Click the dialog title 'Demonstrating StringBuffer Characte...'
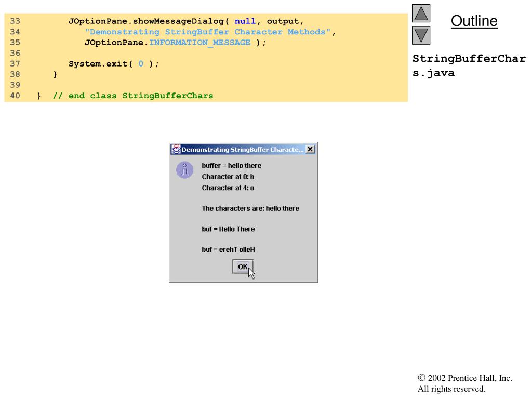The height and width of the screenshot is (399, 532). point(242,150)
